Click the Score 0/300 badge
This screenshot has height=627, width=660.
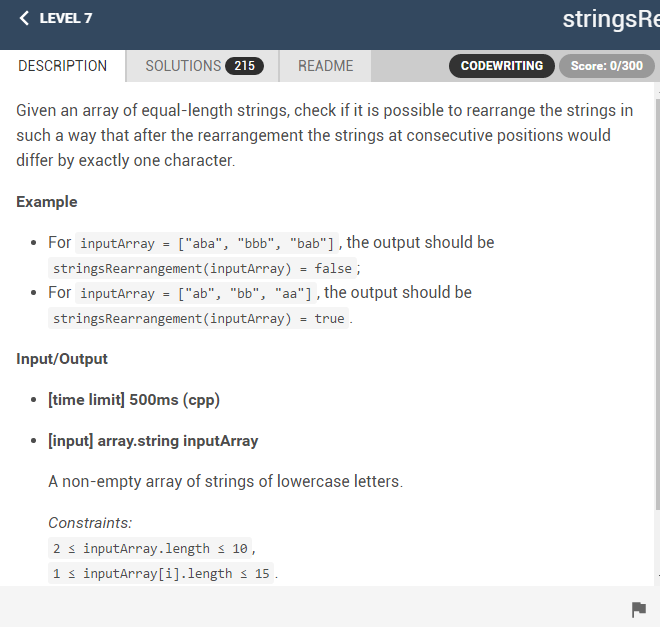point(607,66)
